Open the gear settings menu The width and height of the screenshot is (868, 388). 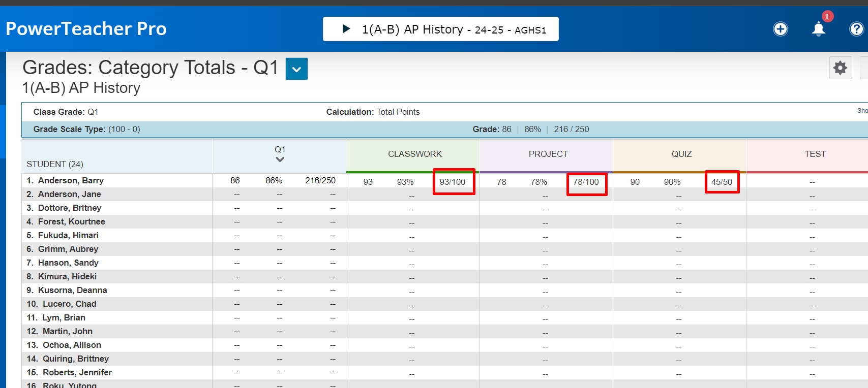coord(840,68)
